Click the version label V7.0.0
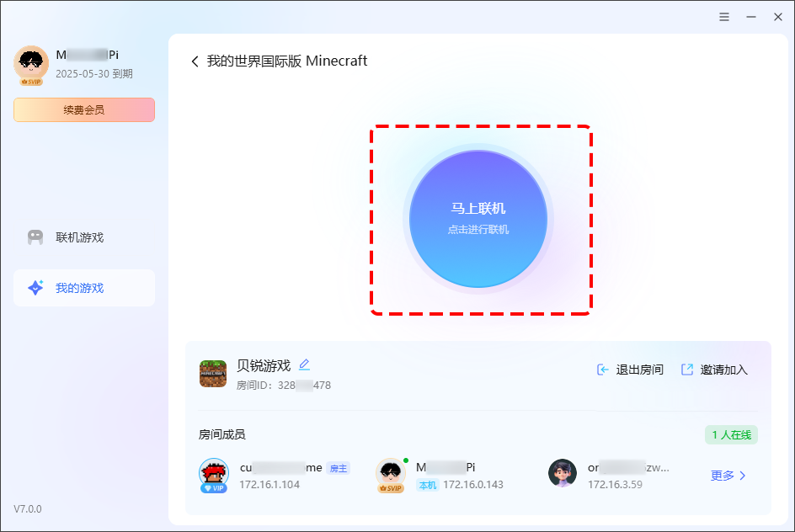Screen dimensions: 795x532 click(x=28, y=508)
